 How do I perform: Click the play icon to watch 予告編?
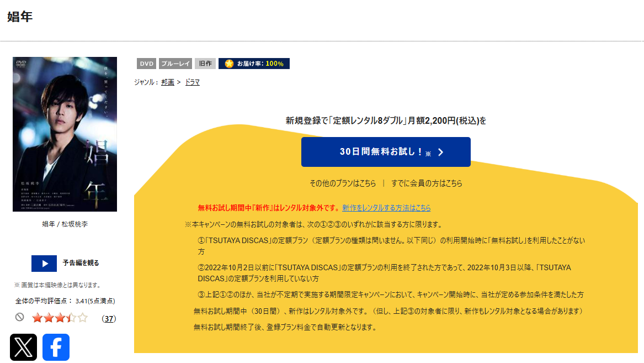(44, 264)
